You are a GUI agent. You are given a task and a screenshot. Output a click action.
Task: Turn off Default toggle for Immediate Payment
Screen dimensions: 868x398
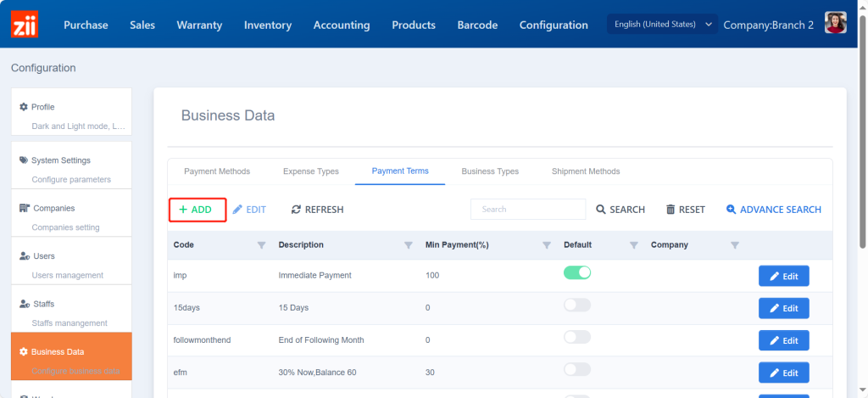(x=577, y=272)
